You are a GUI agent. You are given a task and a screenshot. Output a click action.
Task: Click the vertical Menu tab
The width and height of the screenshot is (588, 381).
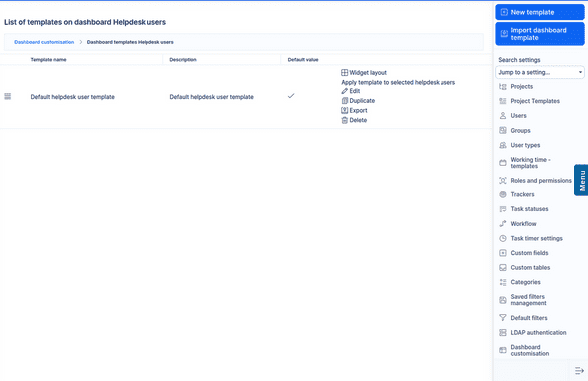581,181
